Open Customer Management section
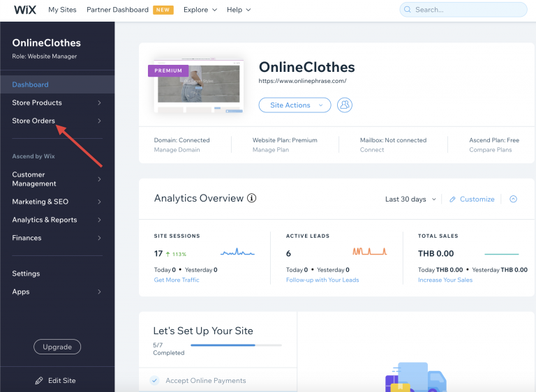 33,179
